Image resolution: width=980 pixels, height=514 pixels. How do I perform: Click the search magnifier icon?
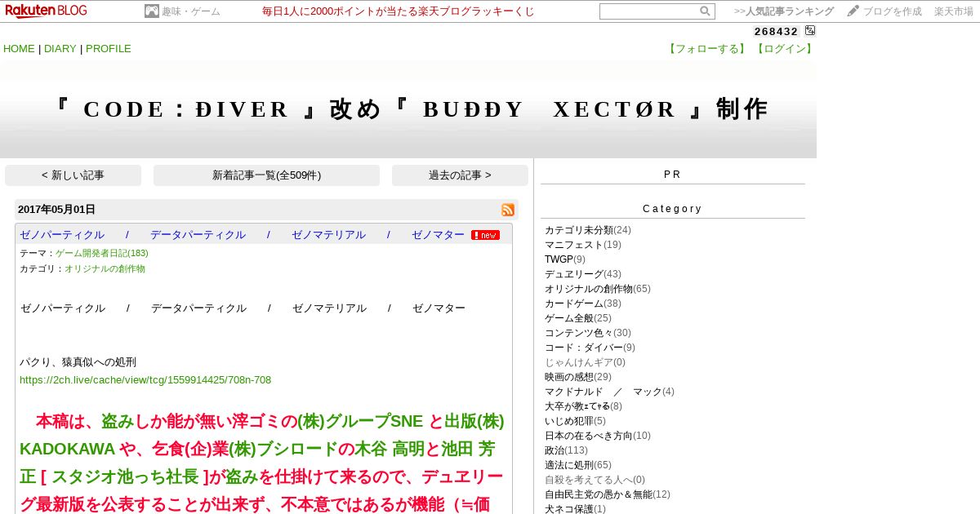pos(705,11)
